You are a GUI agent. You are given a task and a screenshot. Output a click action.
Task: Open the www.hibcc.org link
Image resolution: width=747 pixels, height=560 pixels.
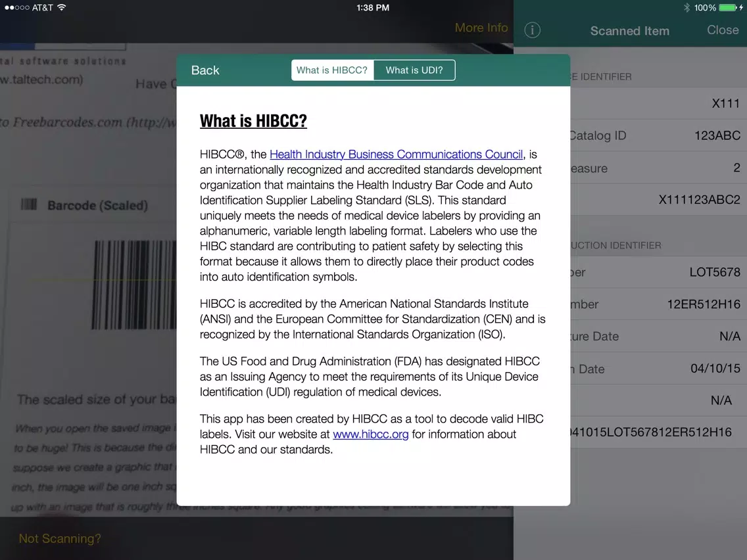[x=371, y=434]
